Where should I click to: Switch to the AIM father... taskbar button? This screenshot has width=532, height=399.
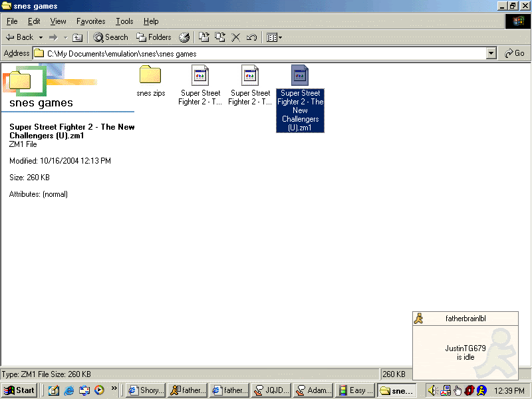pos(188,390)
